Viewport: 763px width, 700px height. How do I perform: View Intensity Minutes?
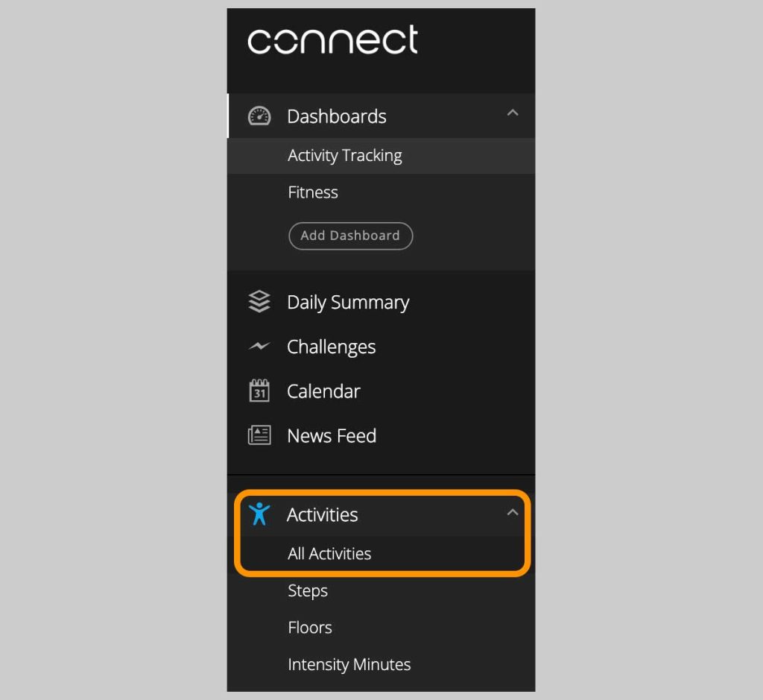(349, 665)
